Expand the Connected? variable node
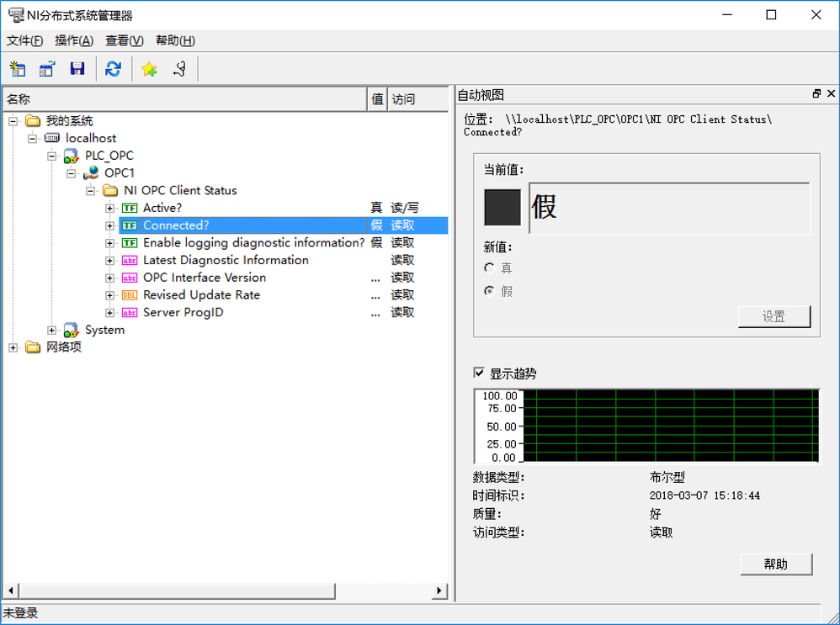The image size is (840, 625). pyautogui.click(x=109, y=226)
